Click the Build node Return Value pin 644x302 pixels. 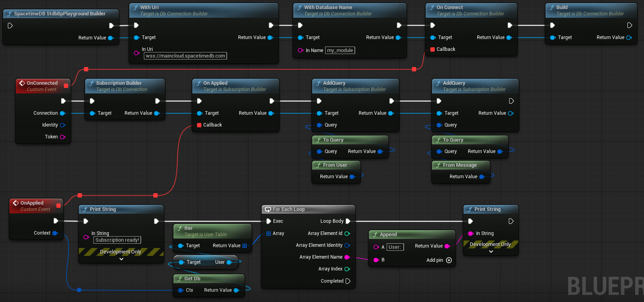[629, 37]
